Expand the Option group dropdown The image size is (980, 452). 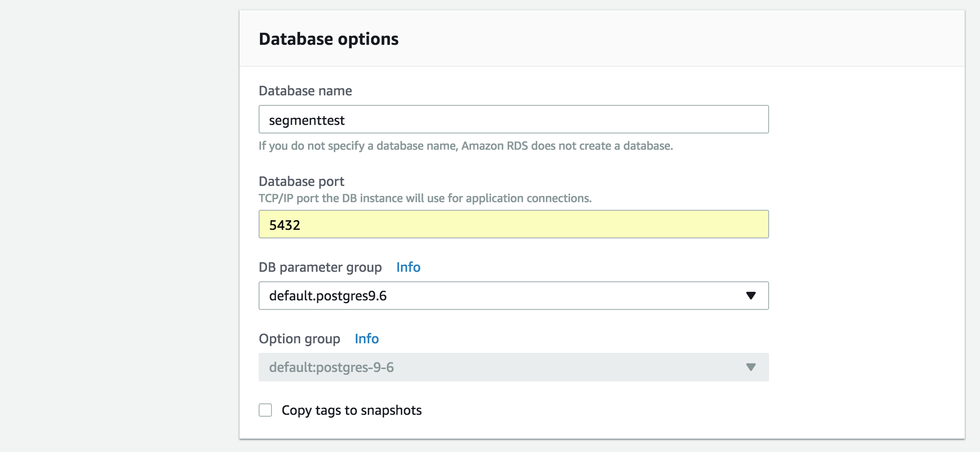pyautogui.click(x=513, y=367)
